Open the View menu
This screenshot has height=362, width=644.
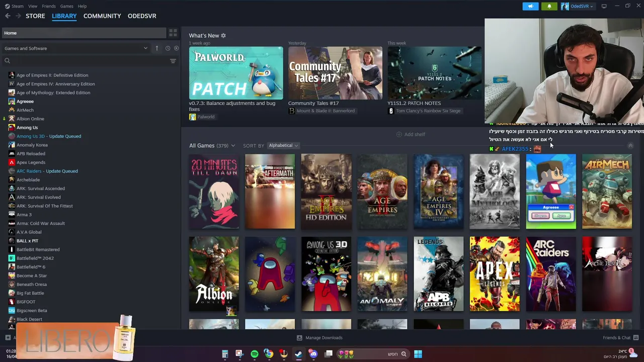(33, 6)
